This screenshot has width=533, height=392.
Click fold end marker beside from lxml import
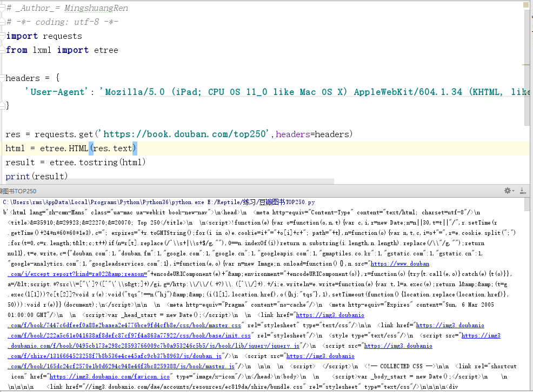[x=3, y=50]
